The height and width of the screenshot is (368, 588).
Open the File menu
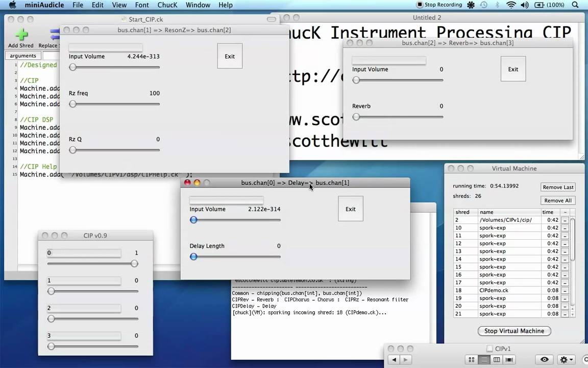click(x=78, y=5)
